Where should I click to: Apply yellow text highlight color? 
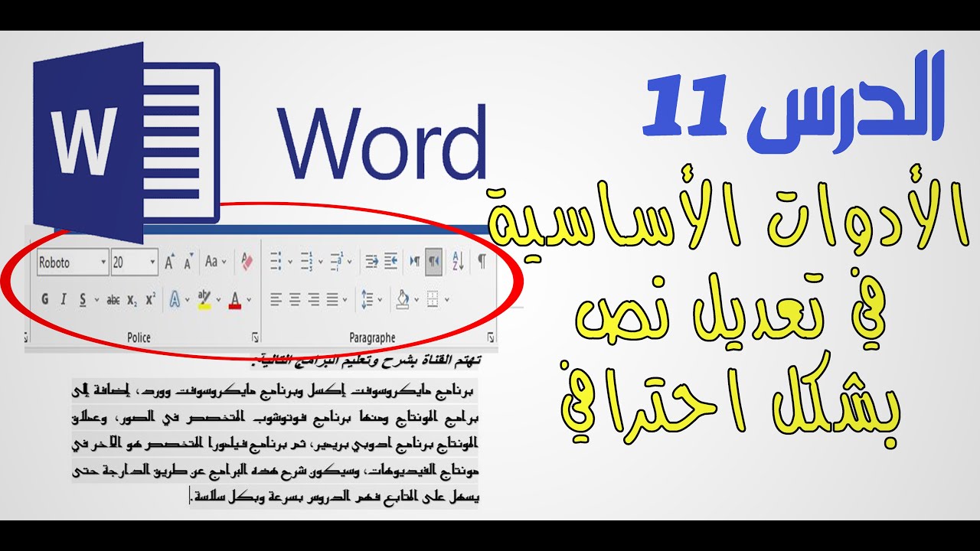tap(204, 299)
